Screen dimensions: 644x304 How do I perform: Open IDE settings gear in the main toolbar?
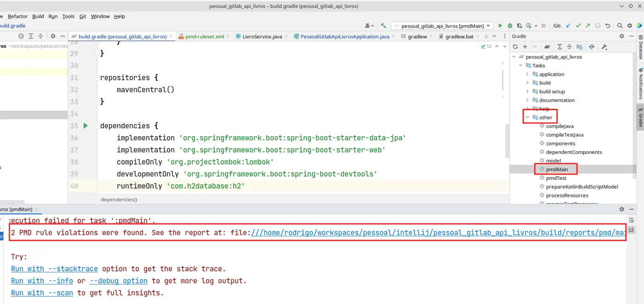(x=629, y=26)
